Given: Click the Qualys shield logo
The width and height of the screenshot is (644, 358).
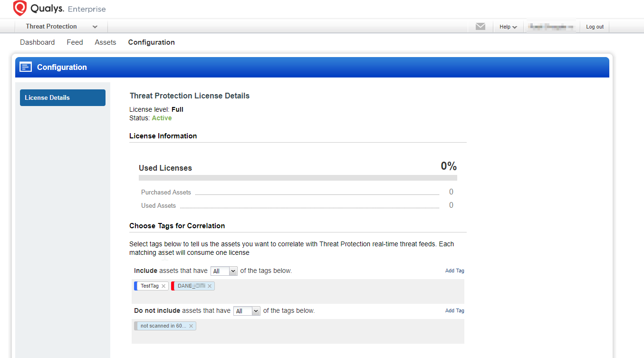Looking at the screenshot, I should coord(20,8).
